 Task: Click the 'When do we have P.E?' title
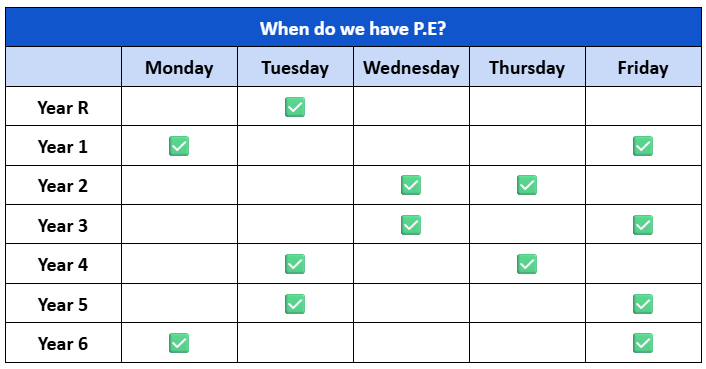tap(353, 28)
